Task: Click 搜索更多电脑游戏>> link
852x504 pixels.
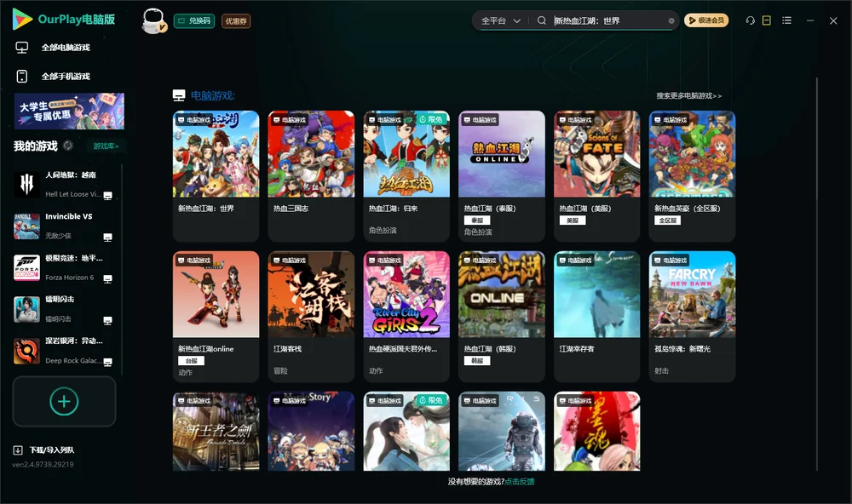Action: click(689, 95)
